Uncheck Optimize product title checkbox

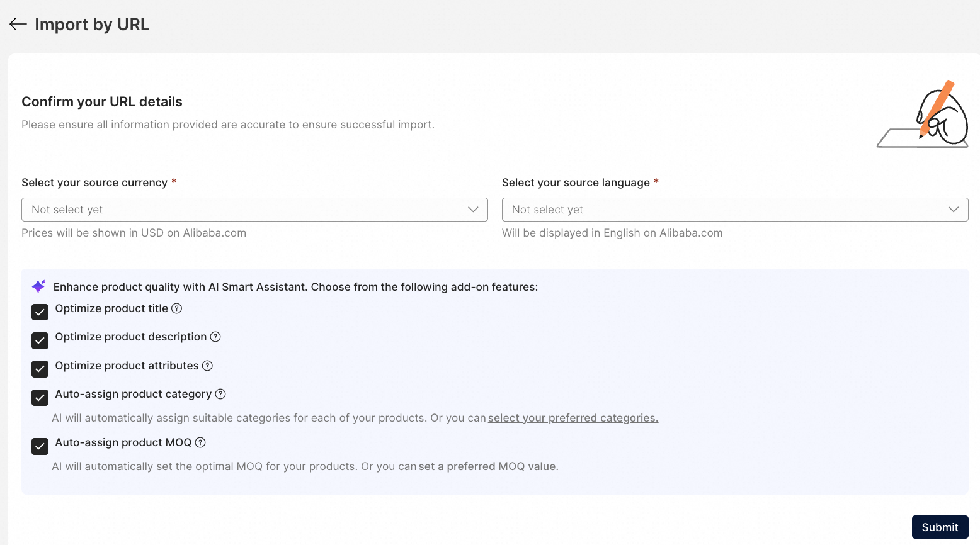(40, 312)
